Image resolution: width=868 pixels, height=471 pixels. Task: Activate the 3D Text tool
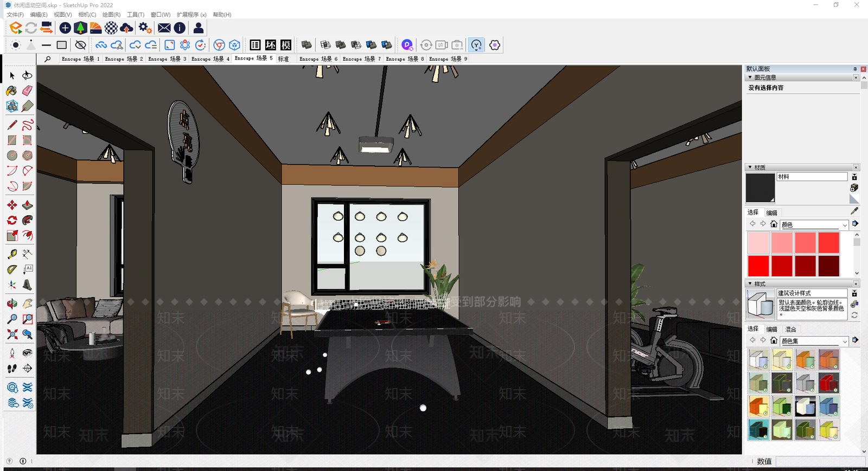27,284
